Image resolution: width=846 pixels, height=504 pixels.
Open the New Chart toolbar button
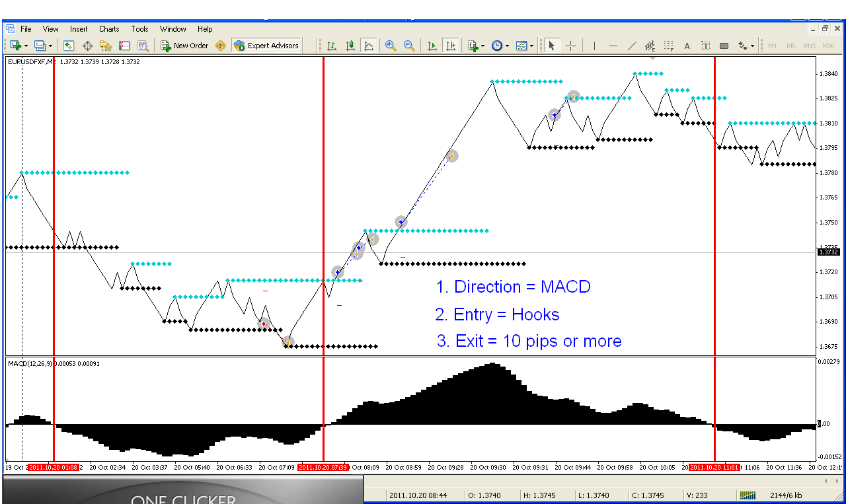[15, 46]
